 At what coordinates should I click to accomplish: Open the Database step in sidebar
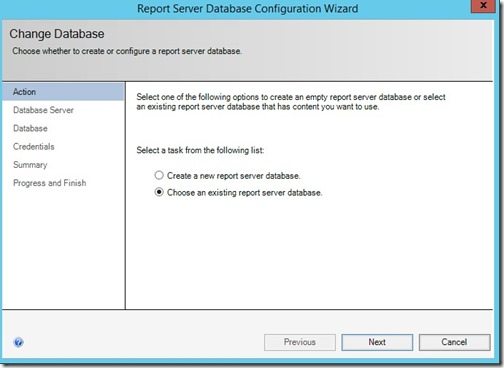(x=30, y=128)
